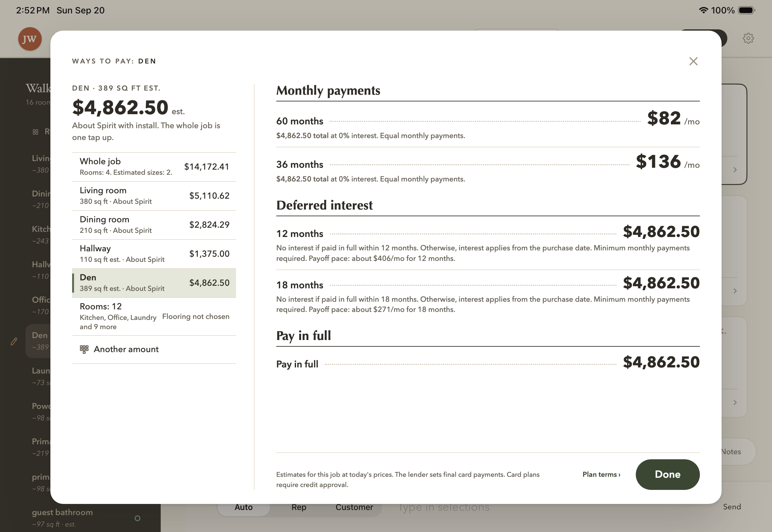The width and height of the screenshot is (772, 532).
Task: Switch to the Customer tab
Action: [354, 507]
